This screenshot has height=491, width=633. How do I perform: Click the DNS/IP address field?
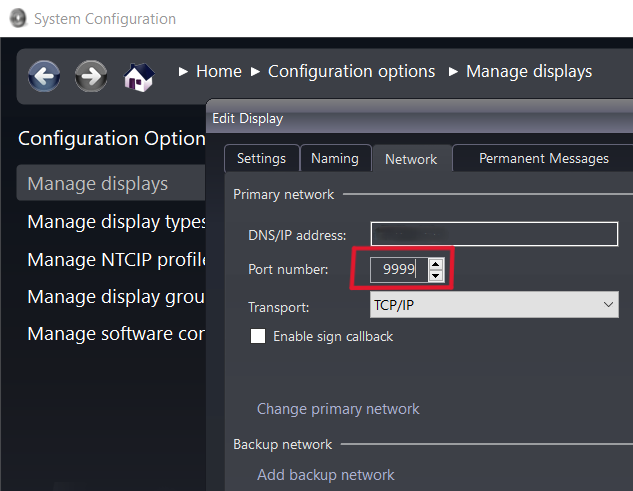(x=494, y=235)
